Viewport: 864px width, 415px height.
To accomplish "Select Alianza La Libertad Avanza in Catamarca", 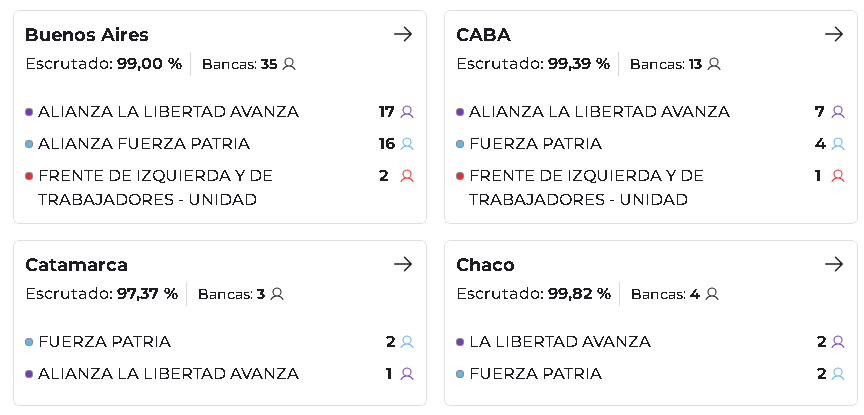I will (168, 374).
